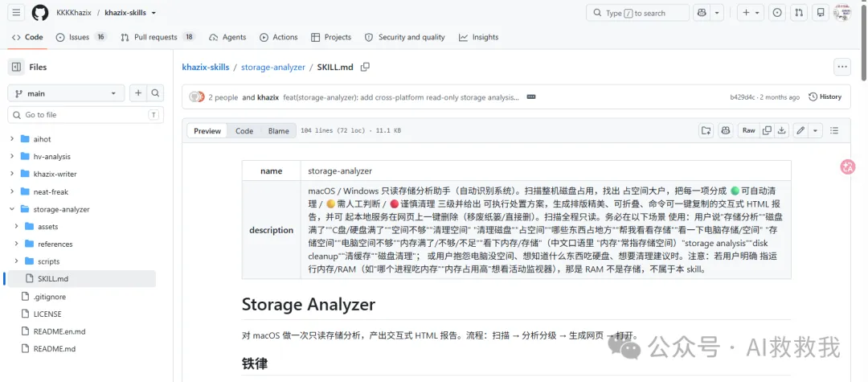Open the storage-analyzer breadcrumb link
Viewport: 868px width, 382px height.
coord(273,67)
